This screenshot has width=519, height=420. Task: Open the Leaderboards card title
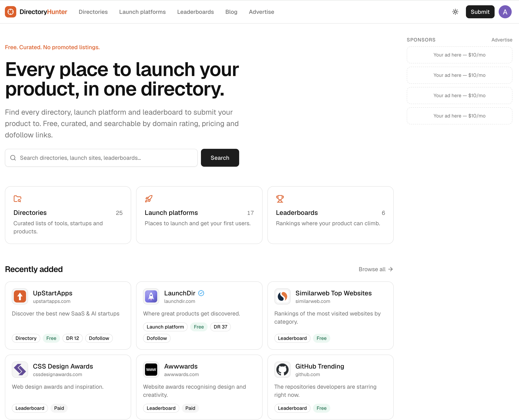pos(297,213)
